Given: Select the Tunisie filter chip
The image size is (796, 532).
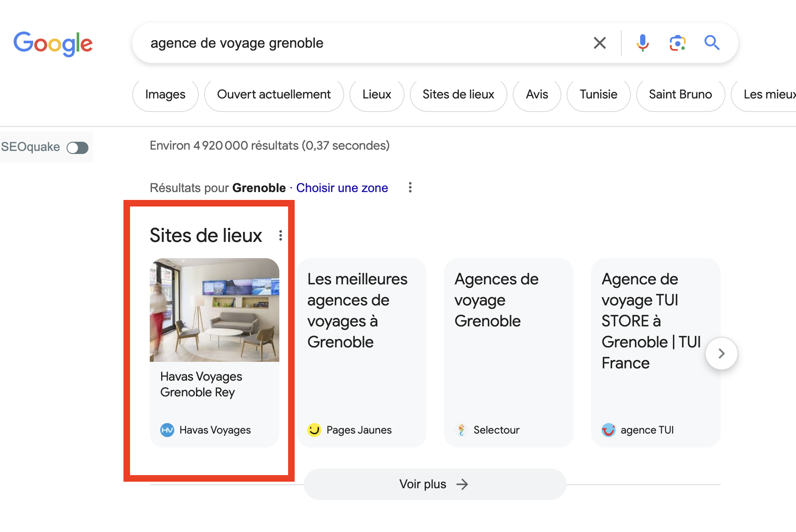Looking at the screenshot, I should (x=599, y=94).
